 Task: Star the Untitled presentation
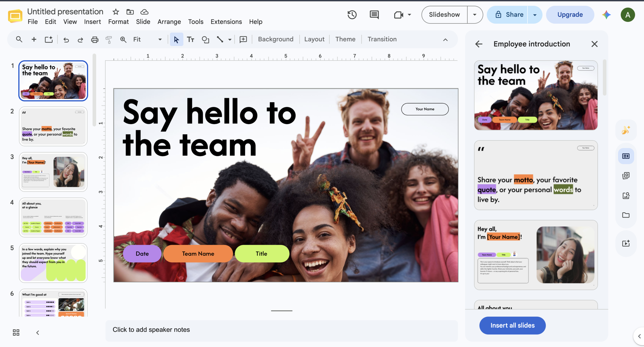pyautogui.click(x=116, y=12)
